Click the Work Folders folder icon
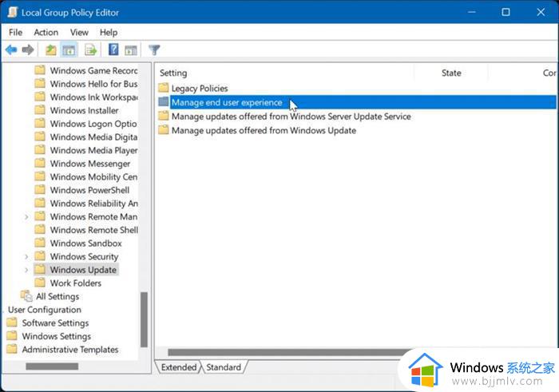Image resolution: width=559 pixels, height=392 pixels. coord(40,283)
